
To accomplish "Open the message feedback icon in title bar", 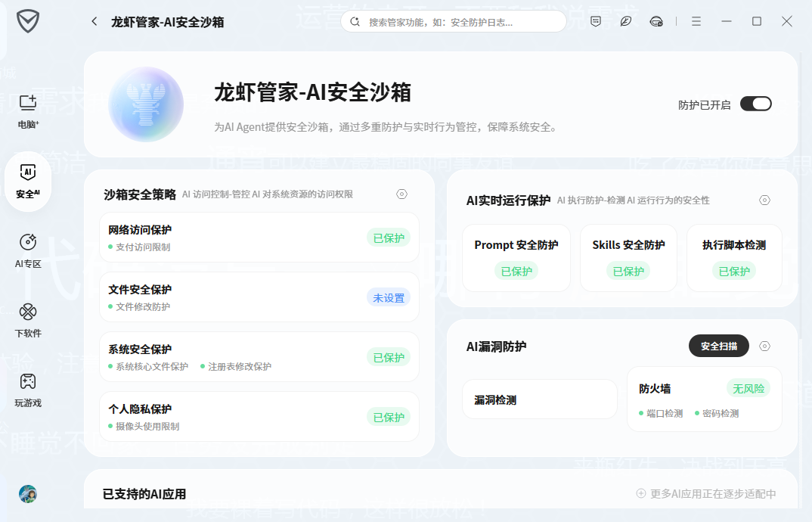I will coord(596,21).
